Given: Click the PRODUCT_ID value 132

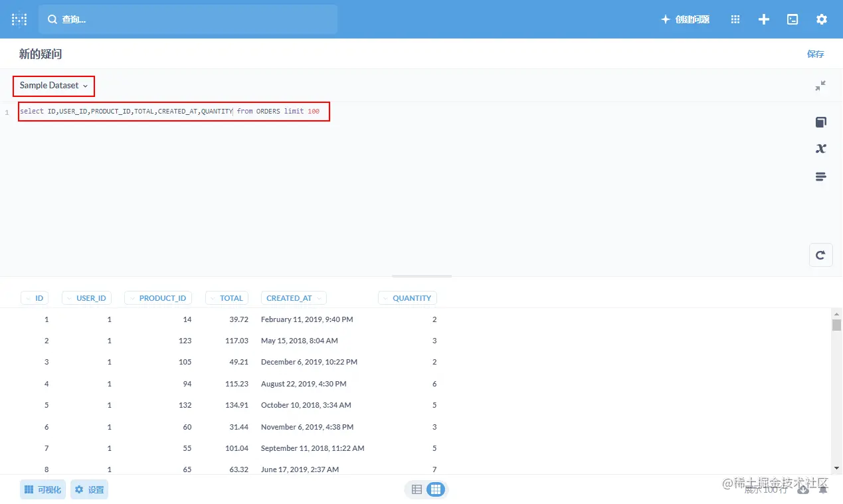Looking at the screenshot, I should pos(185,405).
